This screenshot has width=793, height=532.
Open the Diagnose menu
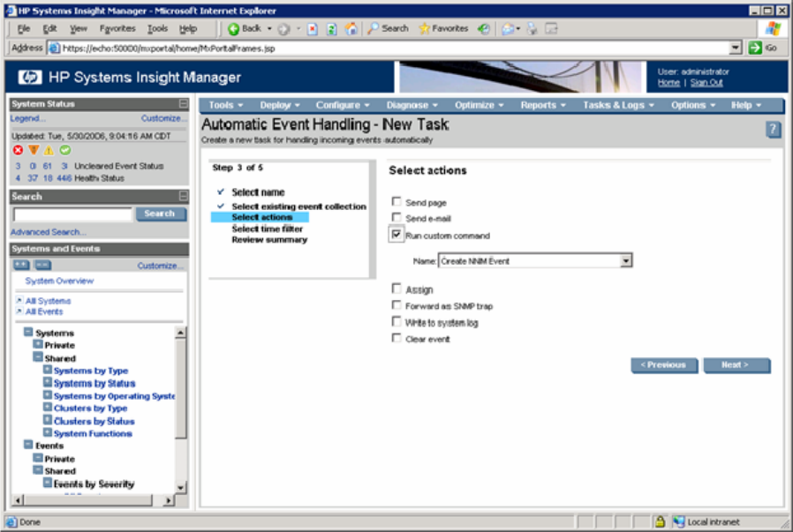pos(412,105)
